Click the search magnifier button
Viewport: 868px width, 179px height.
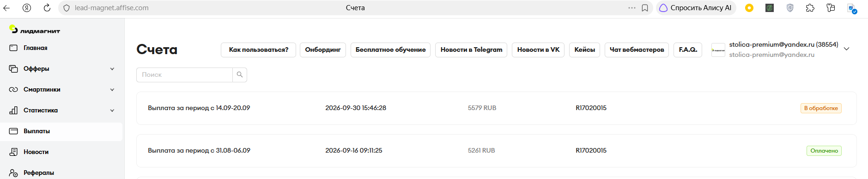pyautogui.click(x=240, y=75)
